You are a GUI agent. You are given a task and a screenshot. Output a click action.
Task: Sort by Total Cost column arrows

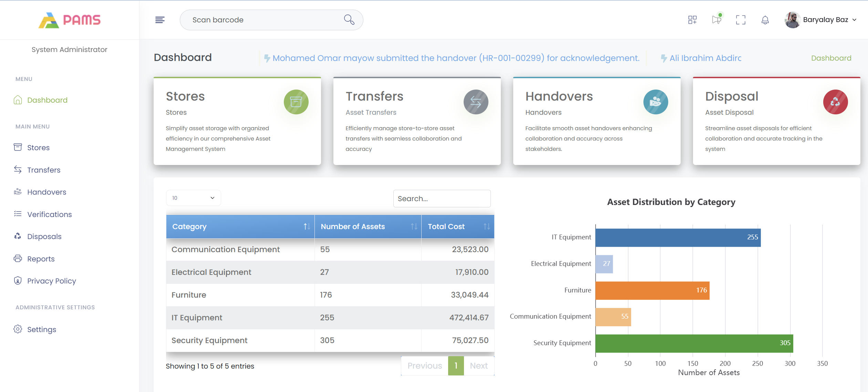486,227
